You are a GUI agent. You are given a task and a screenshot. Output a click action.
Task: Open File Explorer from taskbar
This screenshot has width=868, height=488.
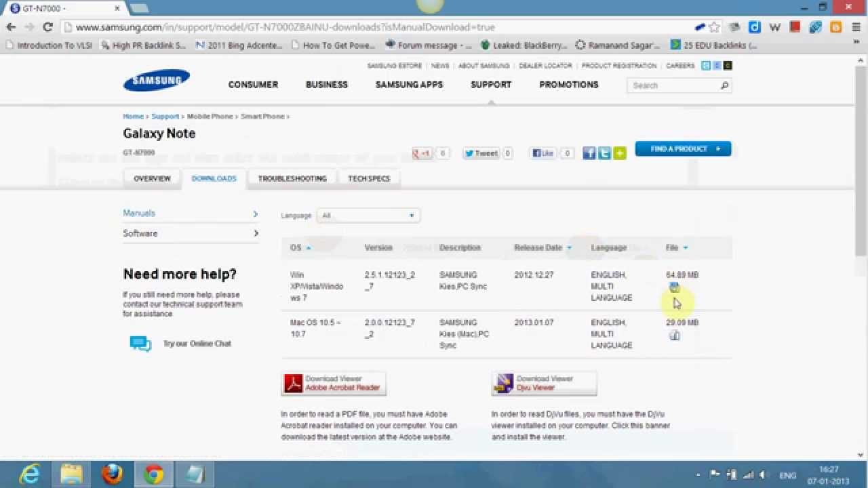tap(71, 474)
